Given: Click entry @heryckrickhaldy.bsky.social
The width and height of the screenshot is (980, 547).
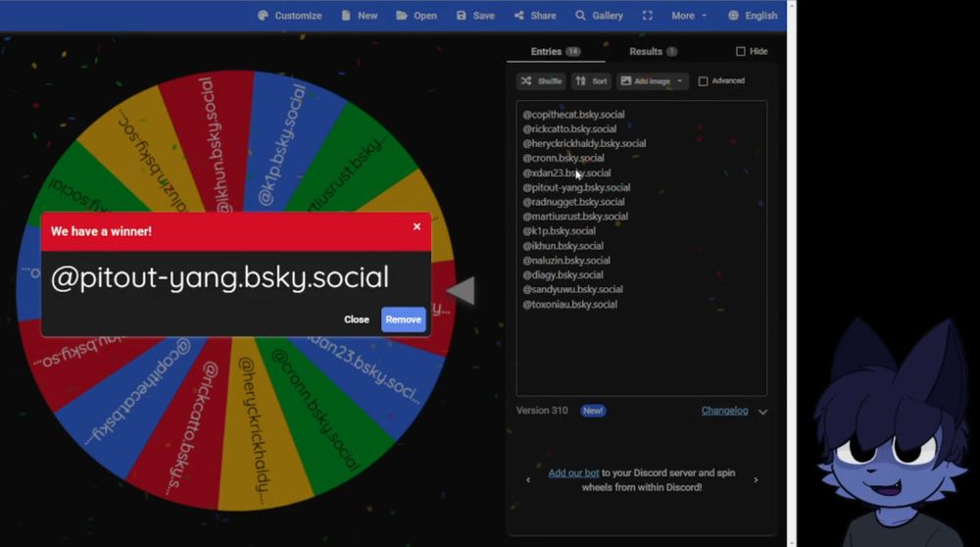Looking at the screenshot, I should (584, 143).
